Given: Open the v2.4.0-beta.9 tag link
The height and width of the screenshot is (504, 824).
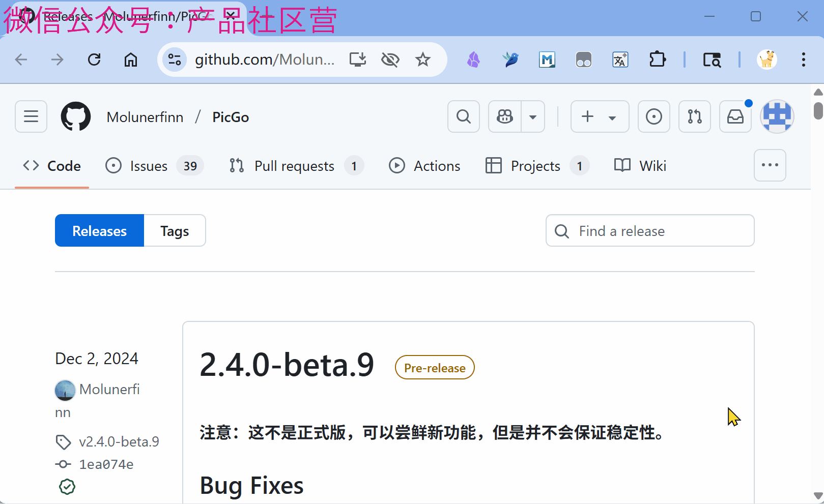Looking at the screenshot, I should pos(119,441).
